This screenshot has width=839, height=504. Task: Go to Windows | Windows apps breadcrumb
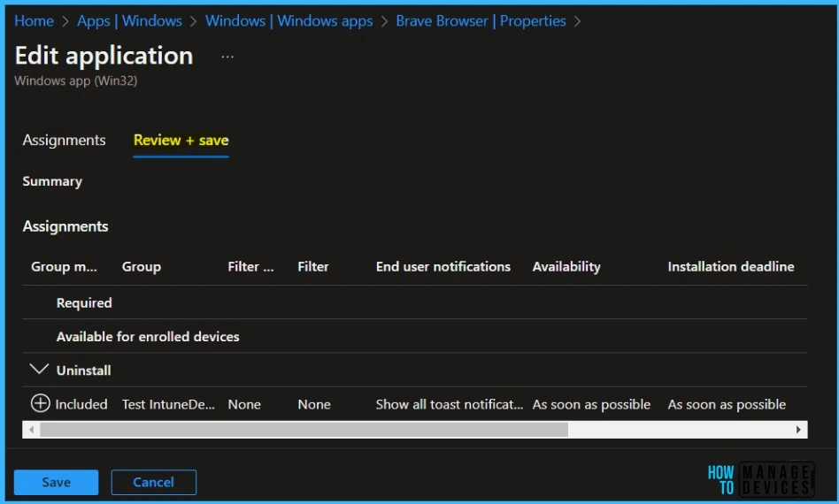point(289,21)
